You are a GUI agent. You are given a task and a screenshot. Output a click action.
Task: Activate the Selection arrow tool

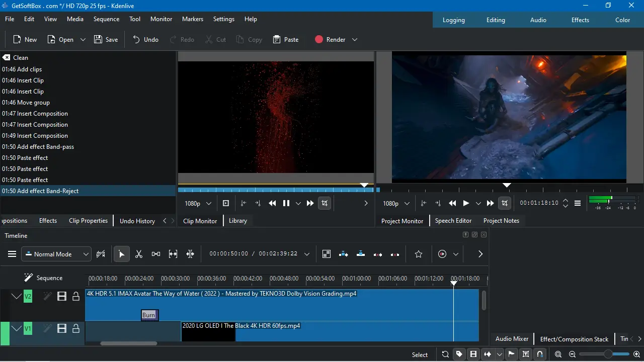[x=121, y=254]
